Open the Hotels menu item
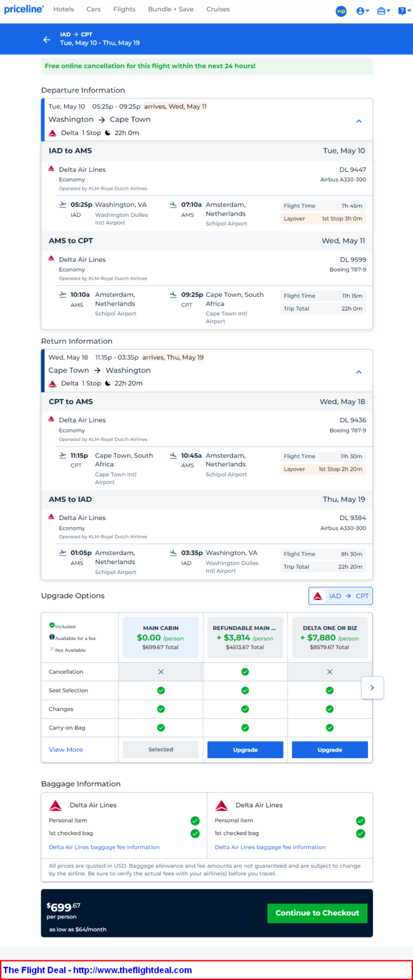The image size is (413, 980). 63,9
